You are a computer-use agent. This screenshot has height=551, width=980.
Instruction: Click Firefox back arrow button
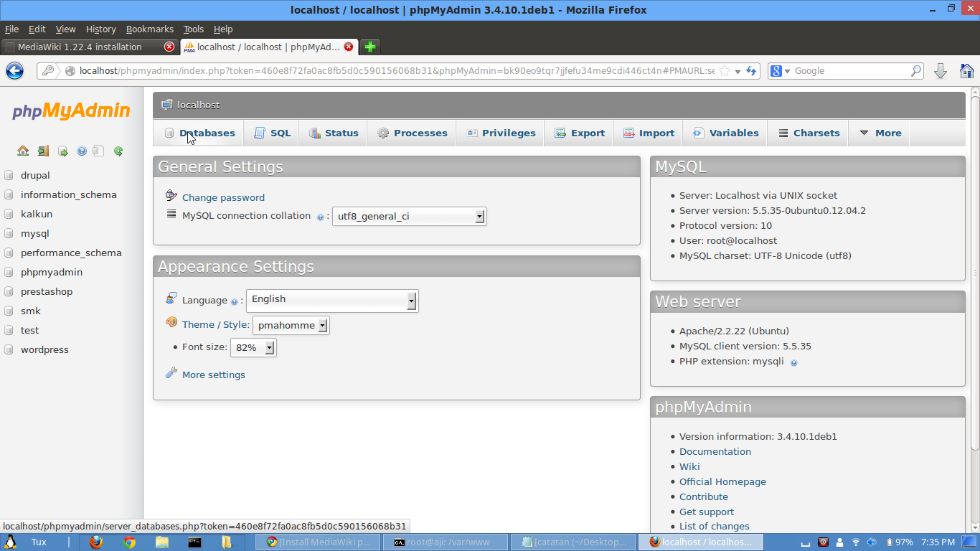pos(14,70)
